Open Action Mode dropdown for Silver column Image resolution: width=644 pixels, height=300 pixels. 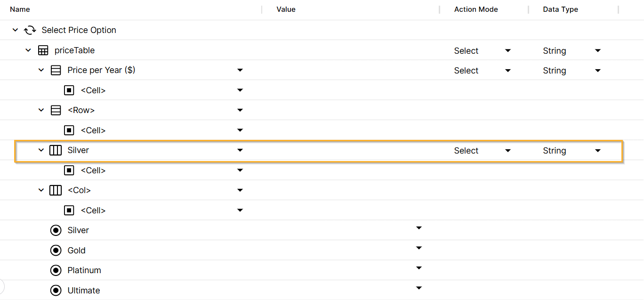point(508,151)
